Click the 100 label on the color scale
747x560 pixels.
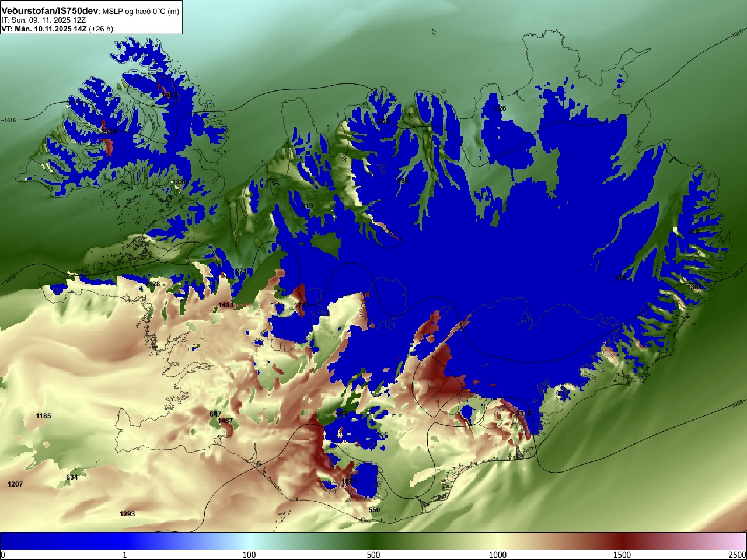point(249,555)
